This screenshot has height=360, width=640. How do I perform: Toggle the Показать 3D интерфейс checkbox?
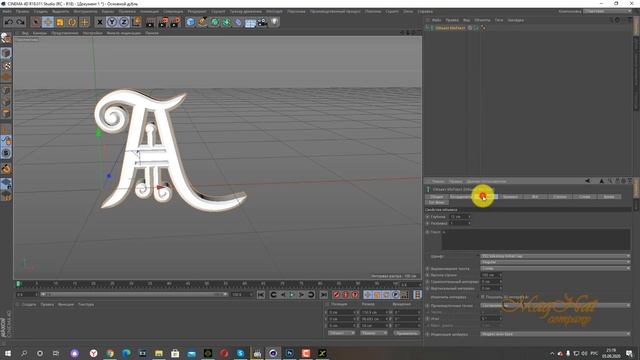click(x=482, y=297)
